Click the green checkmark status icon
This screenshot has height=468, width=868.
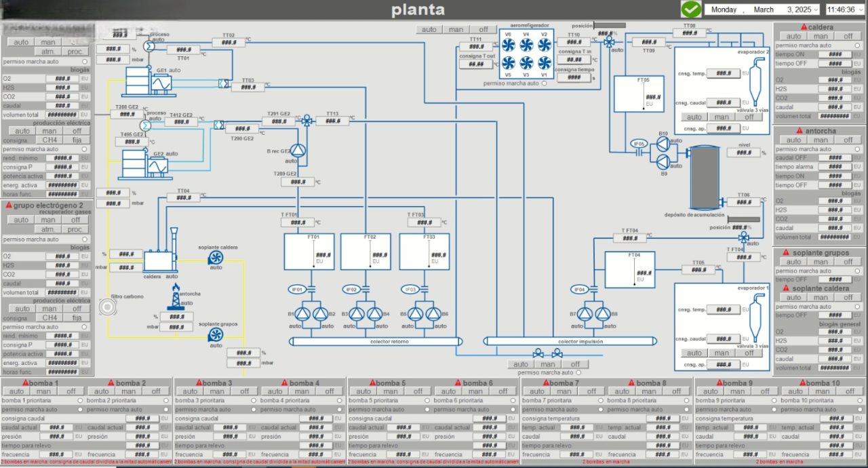click(691, 9)
